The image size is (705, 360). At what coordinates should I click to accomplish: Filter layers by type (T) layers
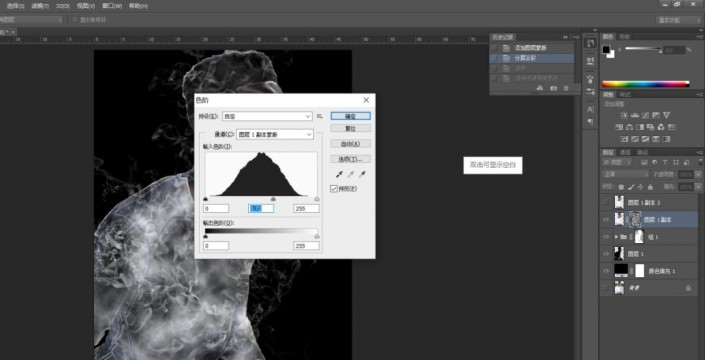(665, 162)
